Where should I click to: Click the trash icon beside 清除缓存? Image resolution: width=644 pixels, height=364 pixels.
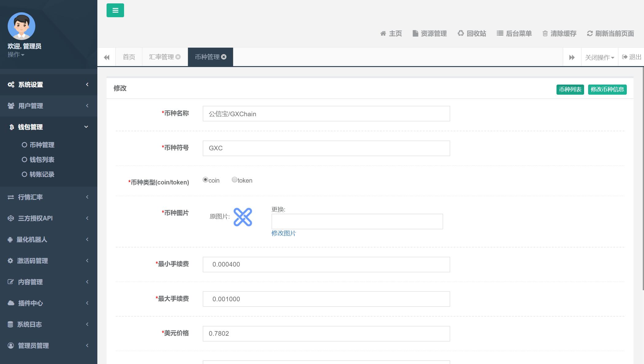tap(545, 34)
